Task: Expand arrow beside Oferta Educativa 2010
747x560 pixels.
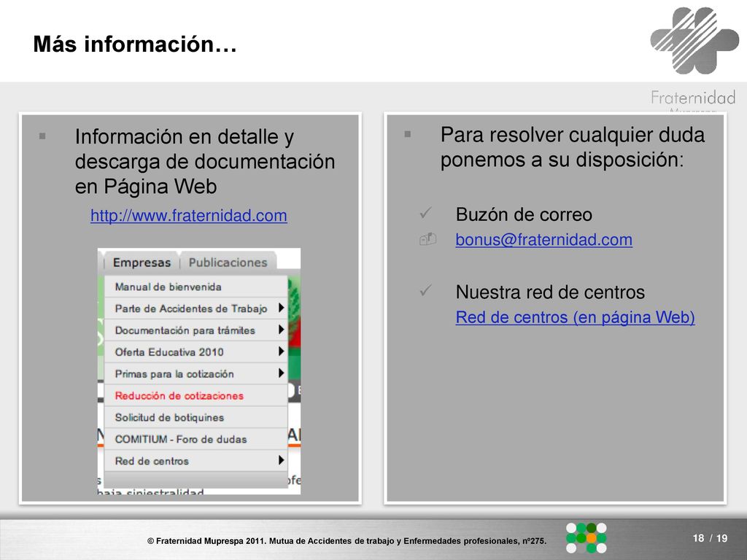Action: click(x=281, y=351)
